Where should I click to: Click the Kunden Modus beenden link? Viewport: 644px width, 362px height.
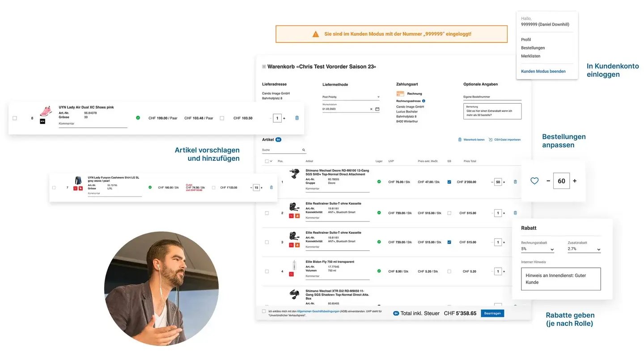pos(543,72)
